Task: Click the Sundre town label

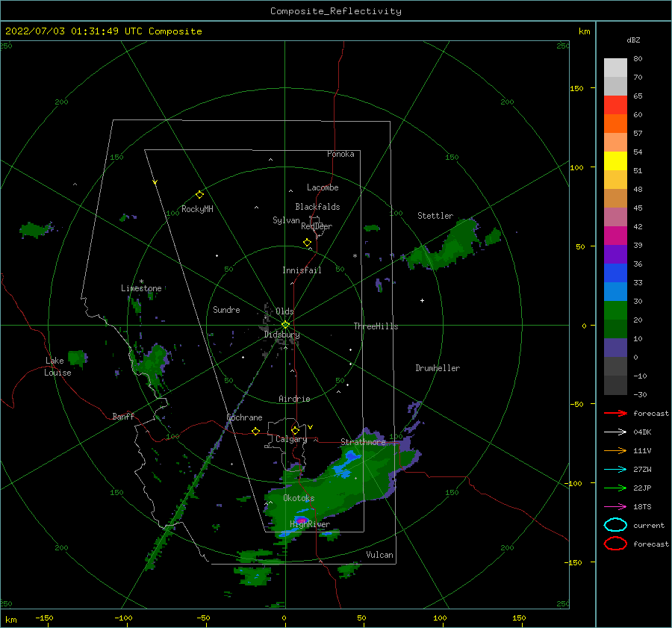Action: [226, 309]
